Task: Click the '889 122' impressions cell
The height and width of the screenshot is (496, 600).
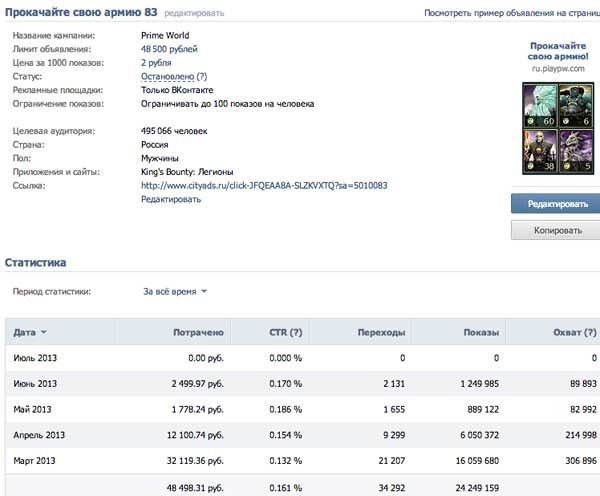Action: click(483, 410)
